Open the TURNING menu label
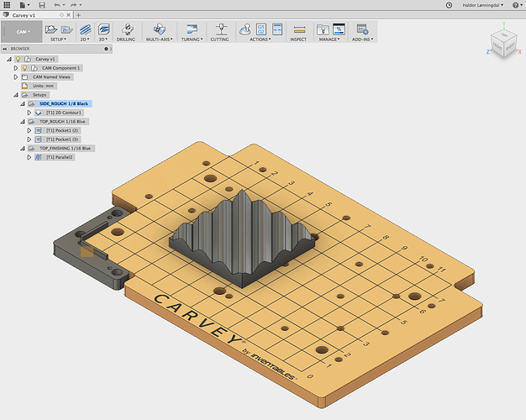The width and height of the screenshot is (526, 420). pos(192,39)
